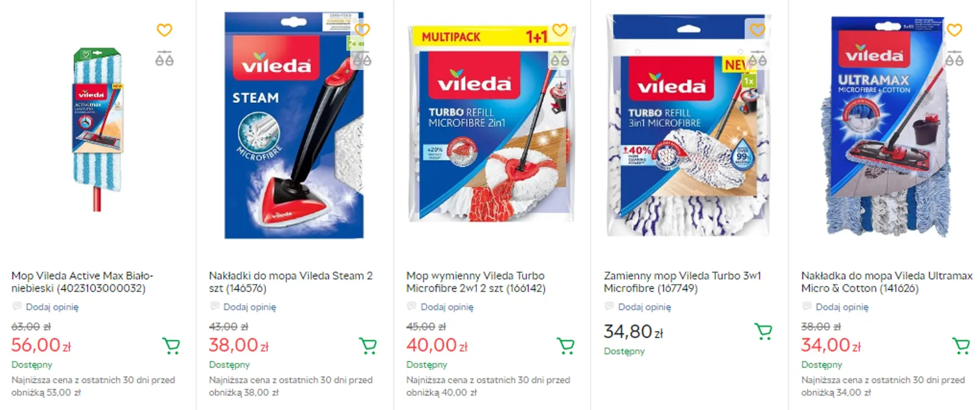
Task: Compare the Turbo Microfibre 2w1 multipack
Action: click(559, 58)
